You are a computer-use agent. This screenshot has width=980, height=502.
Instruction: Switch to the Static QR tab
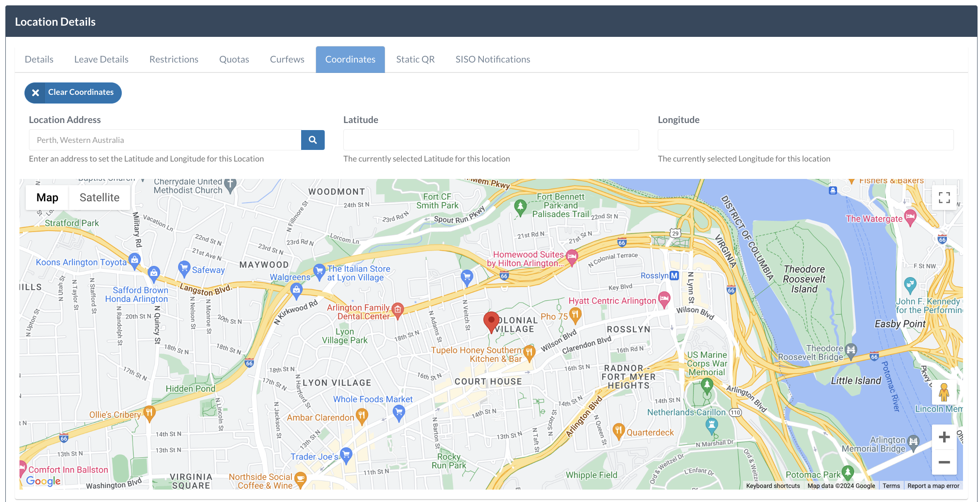point(415,59)
